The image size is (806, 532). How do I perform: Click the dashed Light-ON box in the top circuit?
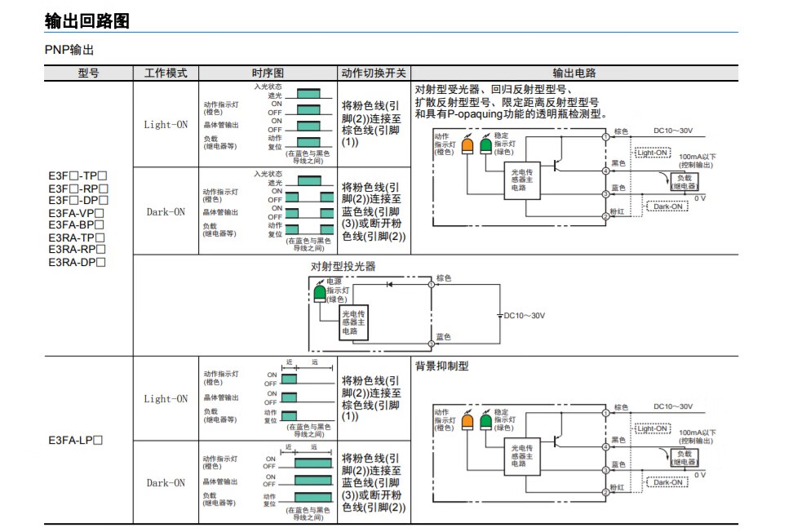[652, 153]
